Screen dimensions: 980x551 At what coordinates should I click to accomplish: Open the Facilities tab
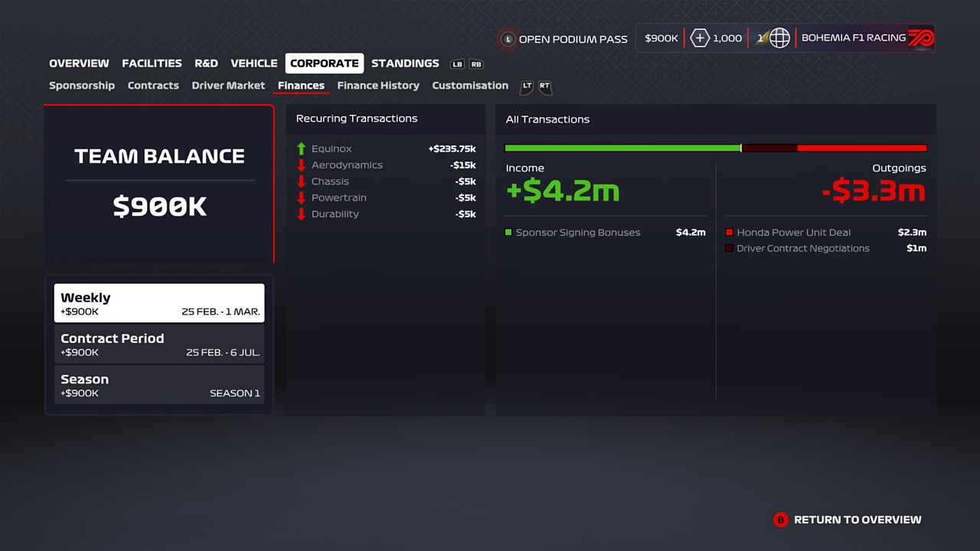point(152,64)
